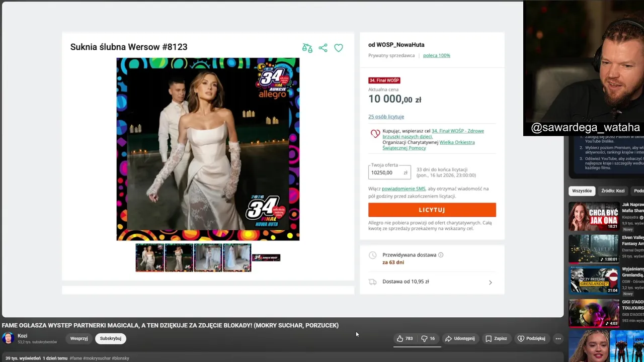Dislike the video with thumbs down

point(428,338)
